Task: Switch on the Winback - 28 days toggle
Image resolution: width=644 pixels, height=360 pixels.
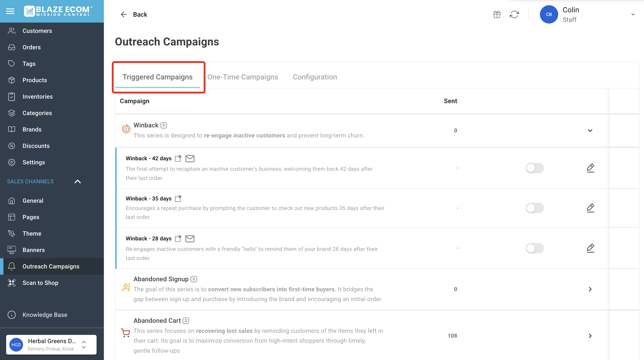Action: (x=534, y=248)
